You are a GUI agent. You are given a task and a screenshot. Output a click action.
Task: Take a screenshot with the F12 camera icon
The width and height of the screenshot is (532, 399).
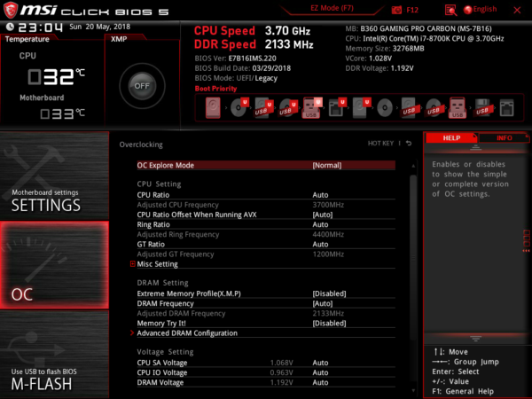click(396, 10)
